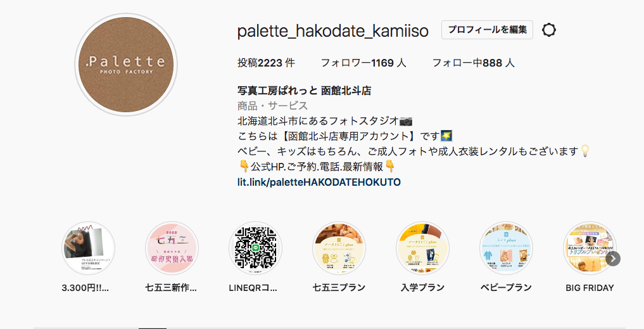View the フォロー中888人 following list

[x=473, y=63]
